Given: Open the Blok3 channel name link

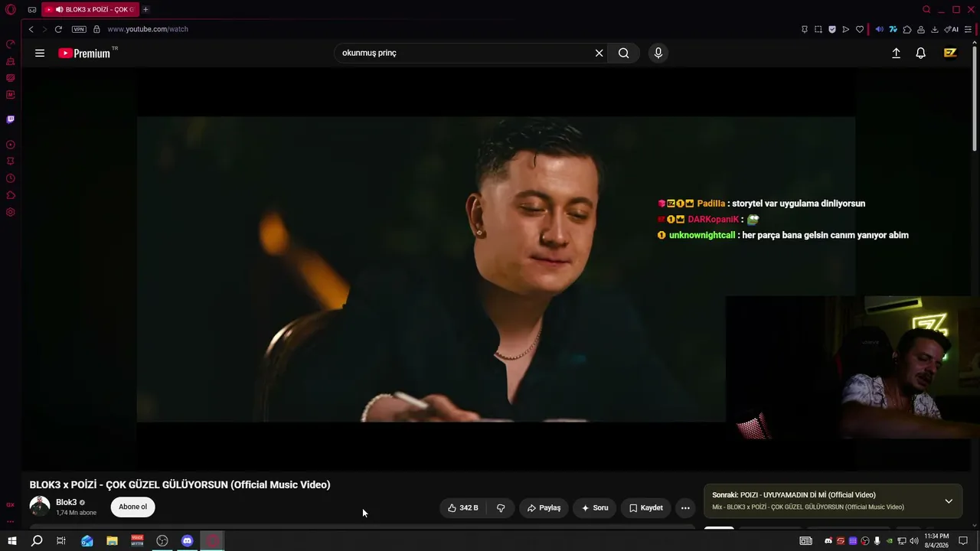Looking at the screenshot, I should [x=66, y=502].
